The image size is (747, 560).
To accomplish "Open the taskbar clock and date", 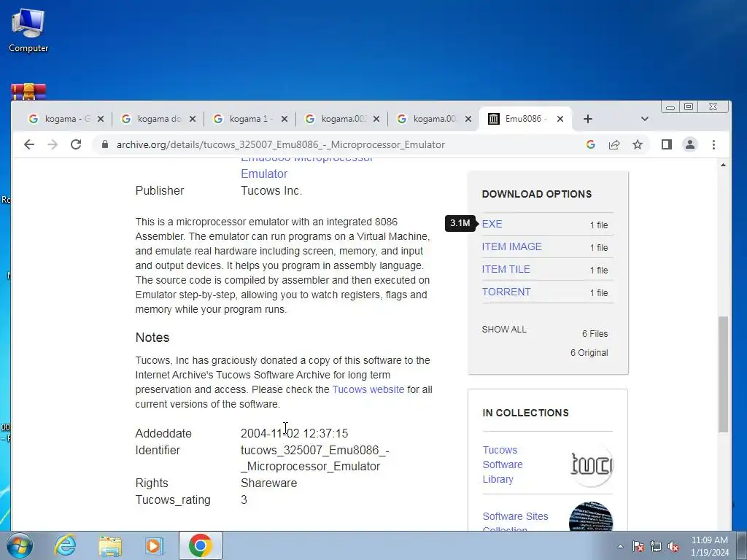I will point(709,546).
